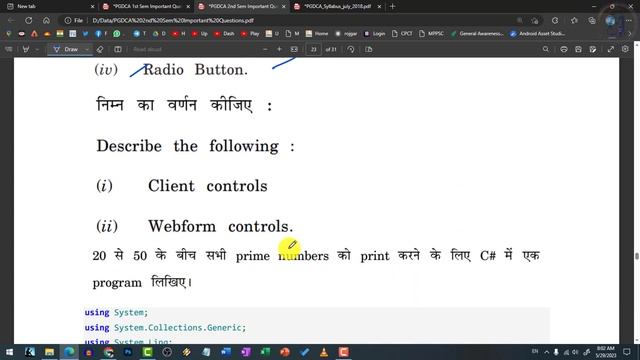Open PDF settings gear icon
Viewport: 640px width, 360px height.
[x=625, y=49]
